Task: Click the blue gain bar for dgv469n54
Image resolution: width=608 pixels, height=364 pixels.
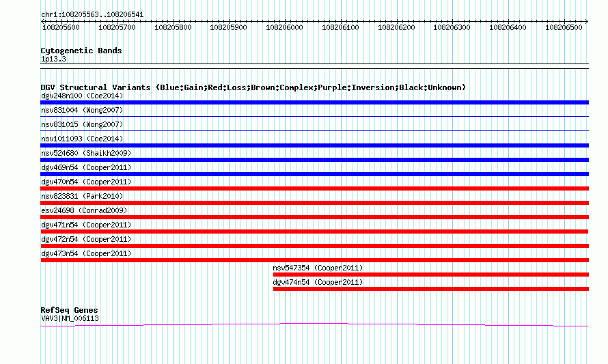Action: (314, 174)
